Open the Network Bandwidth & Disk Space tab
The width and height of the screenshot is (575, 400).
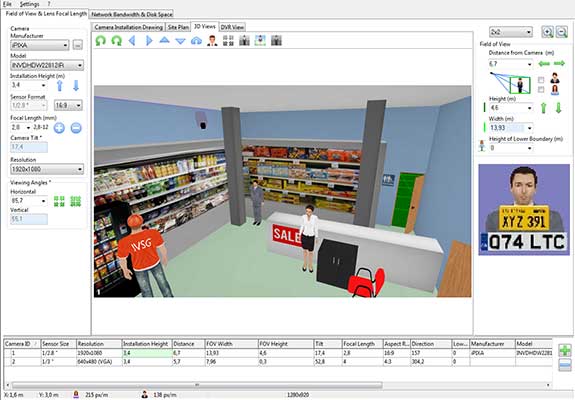click(132, 14)
